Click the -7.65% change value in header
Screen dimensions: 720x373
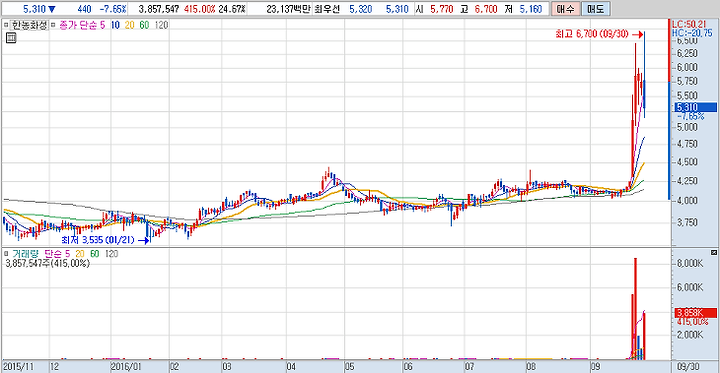point(113,9)
